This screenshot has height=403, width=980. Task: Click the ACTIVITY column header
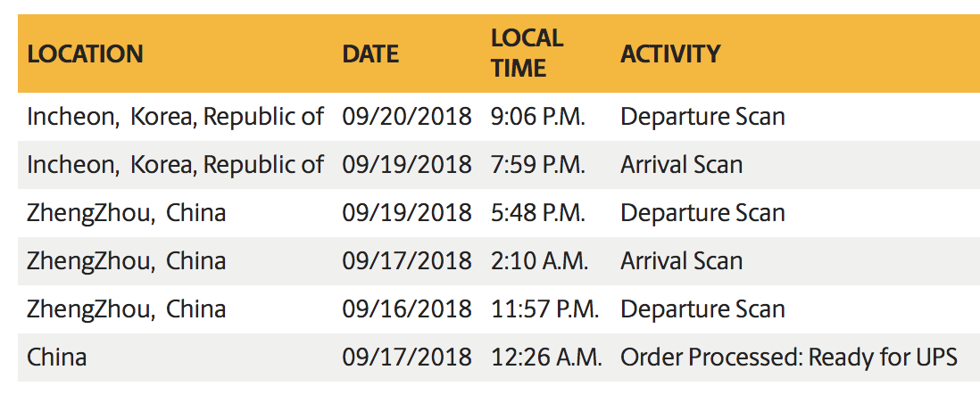coord(670,53)
